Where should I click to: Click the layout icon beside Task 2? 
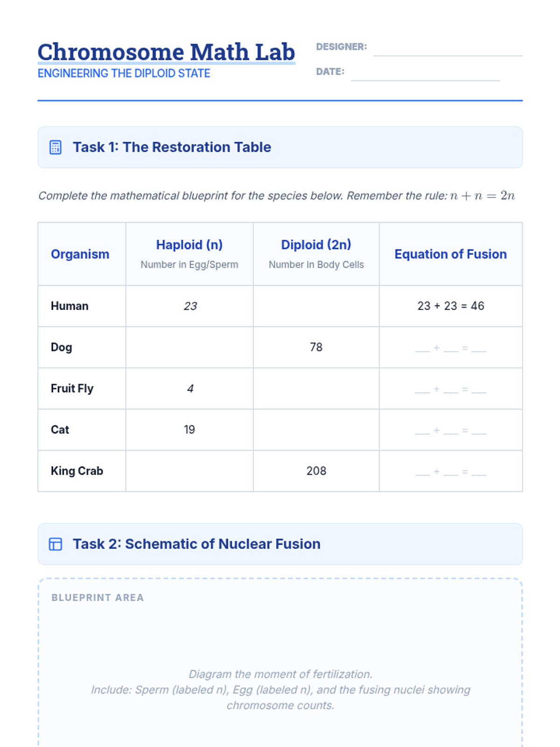pos(55,544)
